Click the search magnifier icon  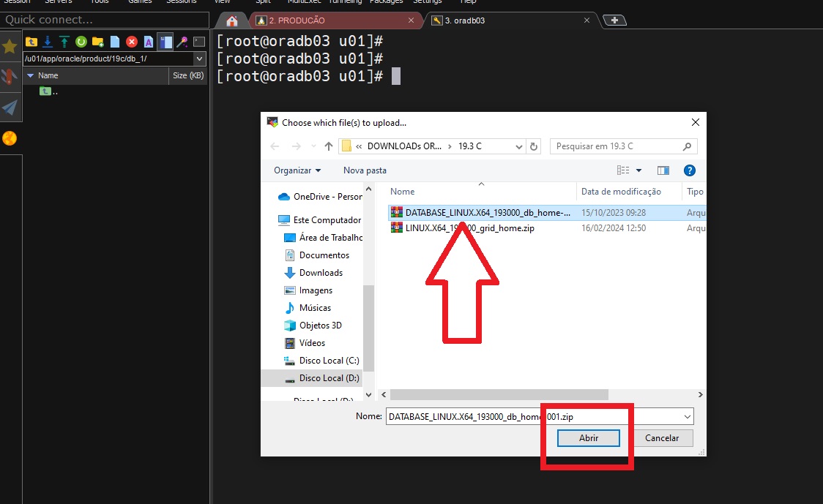[x=687, y=146]
